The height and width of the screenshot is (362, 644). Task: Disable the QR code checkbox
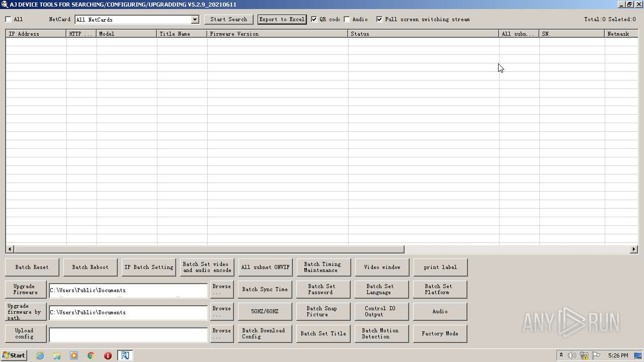coord(314,20)
